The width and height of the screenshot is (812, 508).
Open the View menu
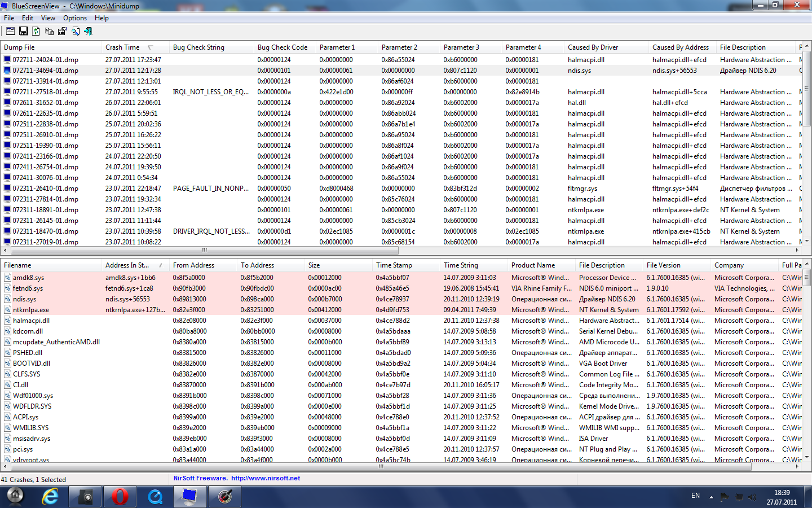48,18
